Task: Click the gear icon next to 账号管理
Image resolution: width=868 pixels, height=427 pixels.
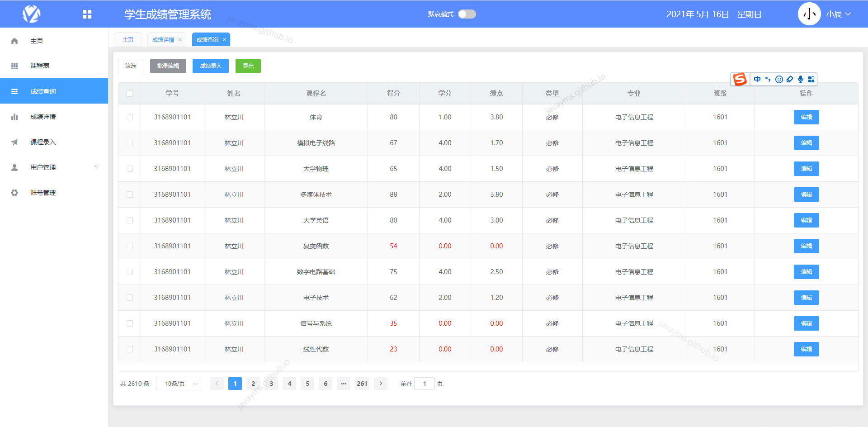Action: (14, 192)
